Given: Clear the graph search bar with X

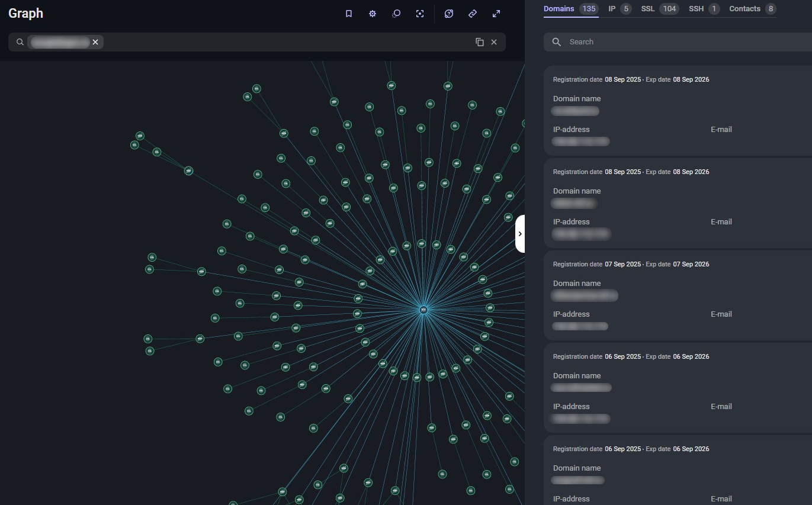Looking at the screenshot, I should [x=494, y=42].
